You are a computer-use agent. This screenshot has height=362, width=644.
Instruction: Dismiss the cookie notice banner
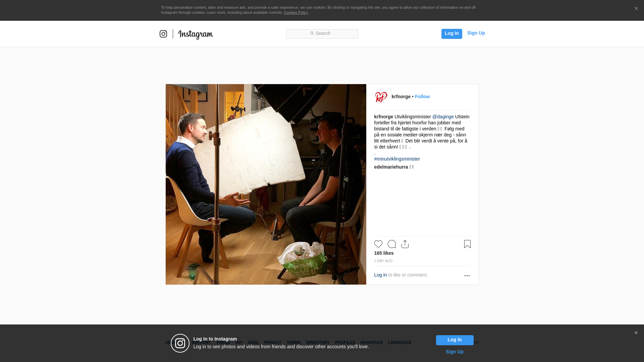(636, 8)
